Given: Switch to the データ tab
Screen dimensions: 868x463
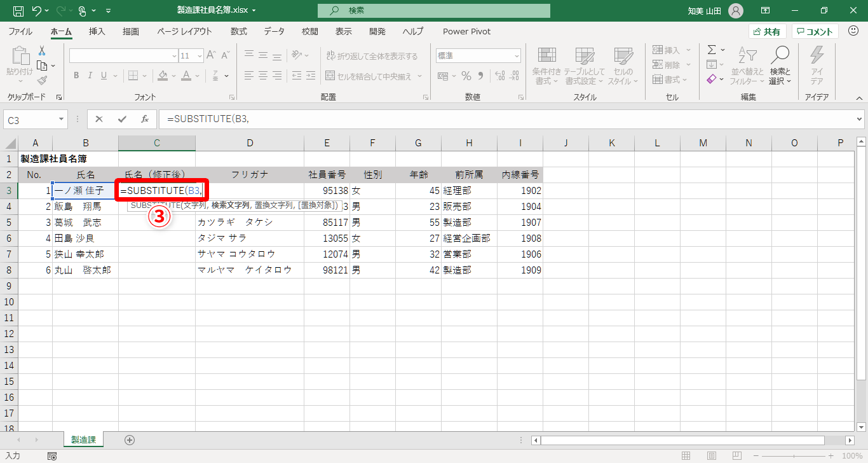Looking at the screenshot, I should [275, 31].
